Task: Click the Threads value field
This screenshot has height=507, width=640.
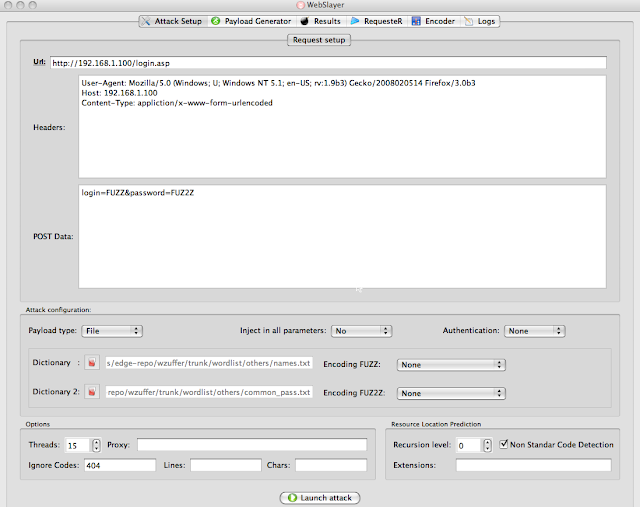Action: point(78,445)
